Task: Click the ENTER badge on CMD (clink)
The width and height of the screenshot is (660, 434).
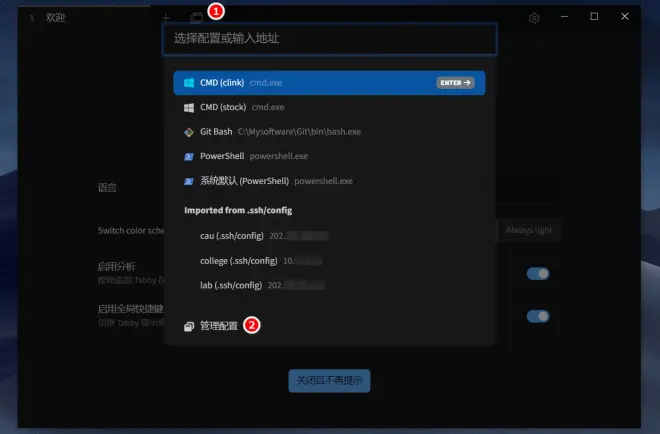Action: pos(455,83)
